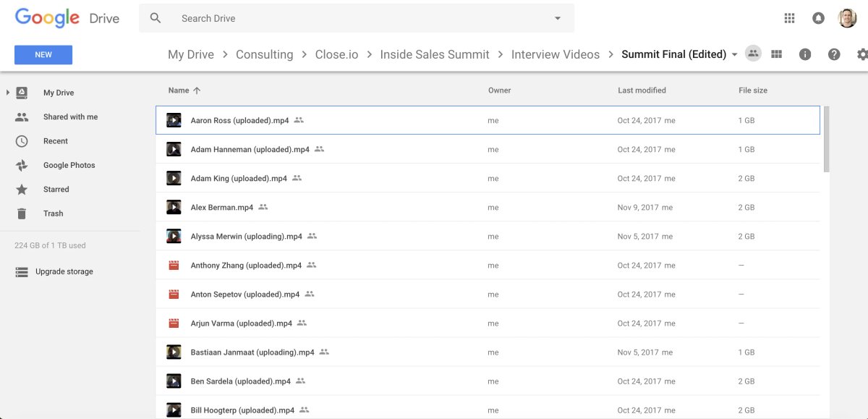Click the Trash bin icon
Image resolution: width=868 pixels, height=419 pixels.
click(22, 213)
